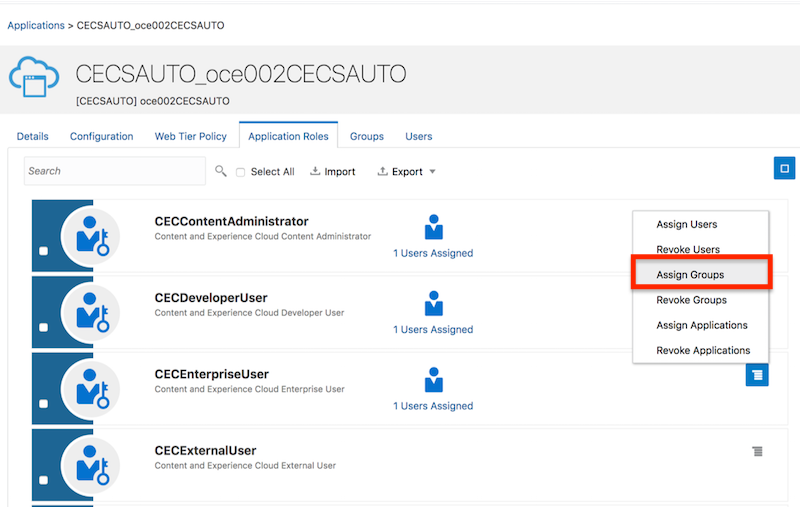Click the blue CECEnterpriseUser row menu icon
Viewport: 800px width, 507px height.
coord(757,375)
